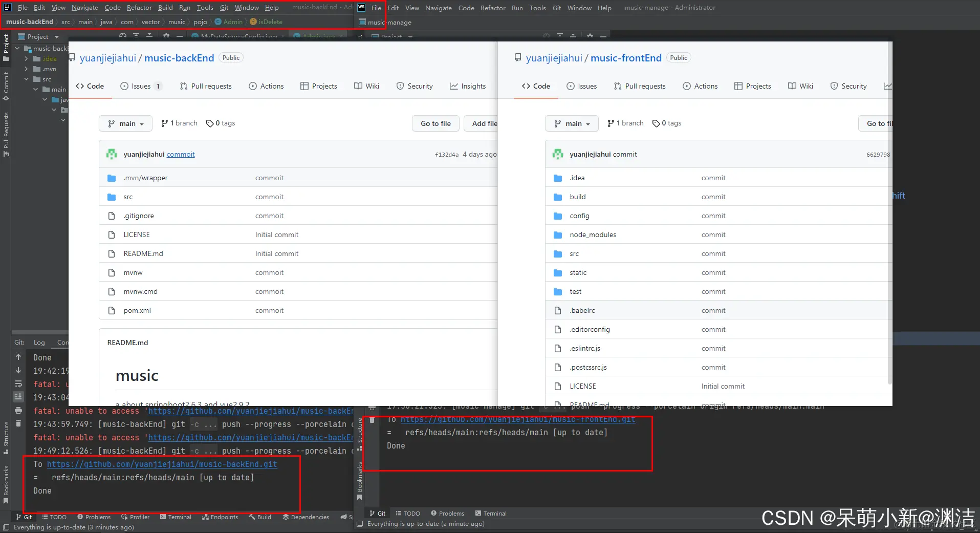Toggle the Pull Requests tool window stripe button

point(6,134)
